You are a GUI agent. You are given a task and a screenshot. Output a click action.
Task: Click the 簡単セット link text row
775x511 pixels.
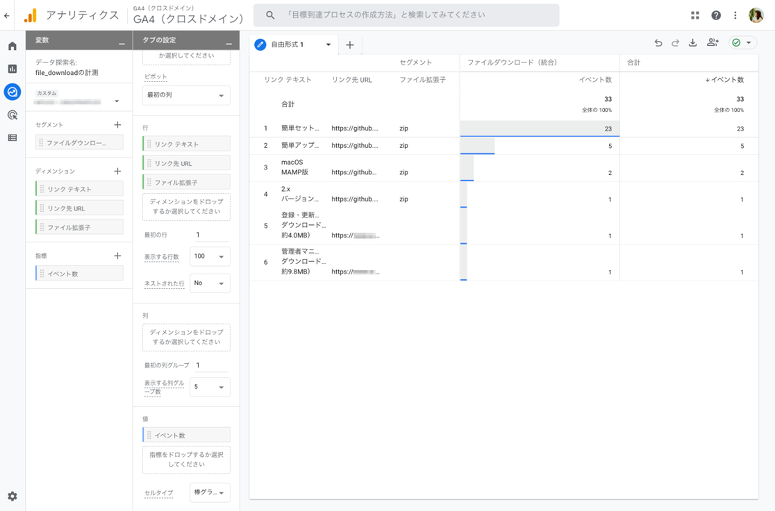tap(300, 129)
